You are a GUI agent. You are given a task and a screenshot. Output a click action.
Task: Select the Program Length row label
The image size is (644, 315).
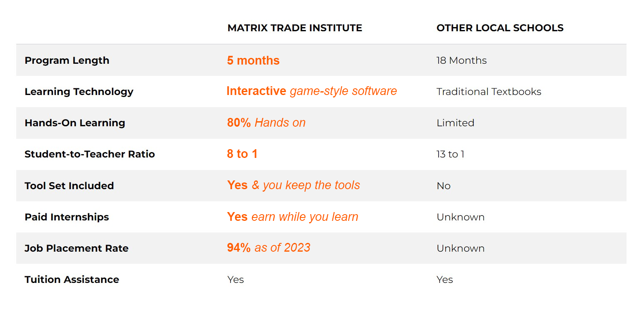coord(67,60)
